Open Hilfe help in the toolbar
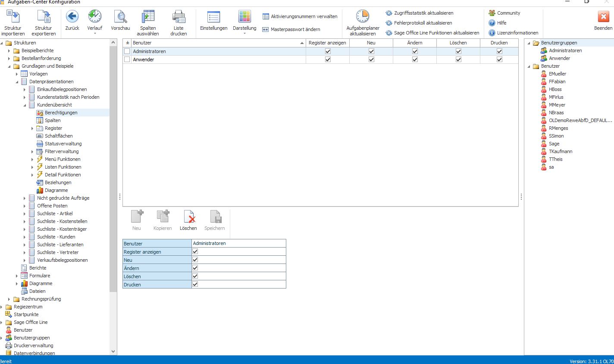 pyautogui.click(x=498, y=23)
